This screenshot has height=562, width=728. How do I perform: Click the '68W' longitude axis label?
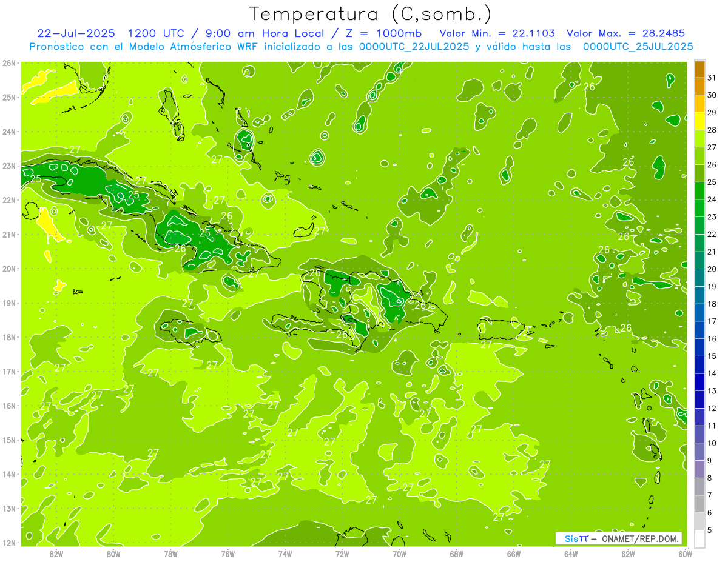tap(457, 554)
